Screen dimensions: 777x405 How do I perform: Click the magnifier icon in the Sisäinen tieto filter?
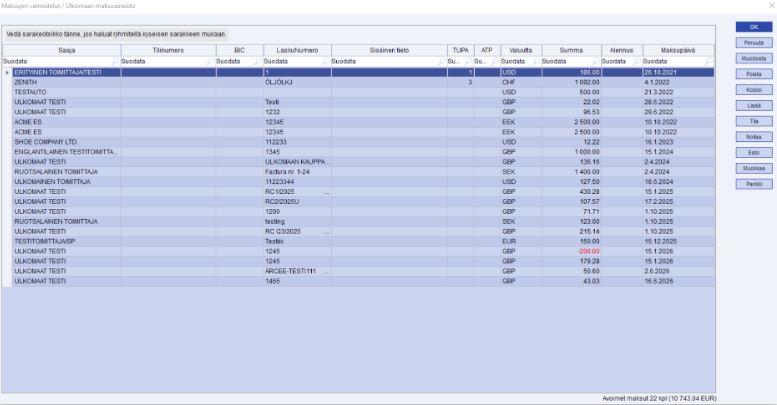pyautogui.click(x=442, y=61)
